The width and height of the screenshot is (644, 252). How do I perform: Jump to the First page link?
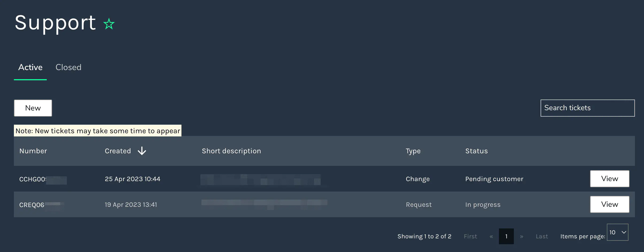(470, 236)
